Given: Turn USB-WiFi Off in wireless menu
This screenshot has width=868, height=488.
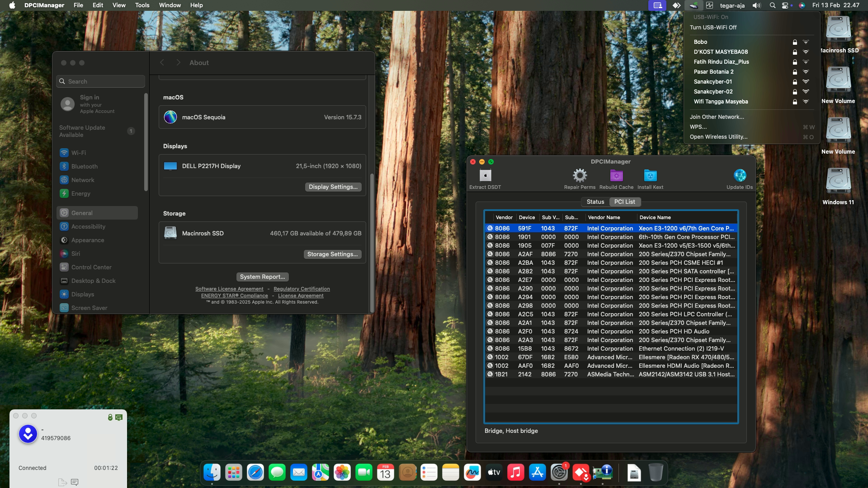Looking at the screenshot, I should tap(713, 27).
